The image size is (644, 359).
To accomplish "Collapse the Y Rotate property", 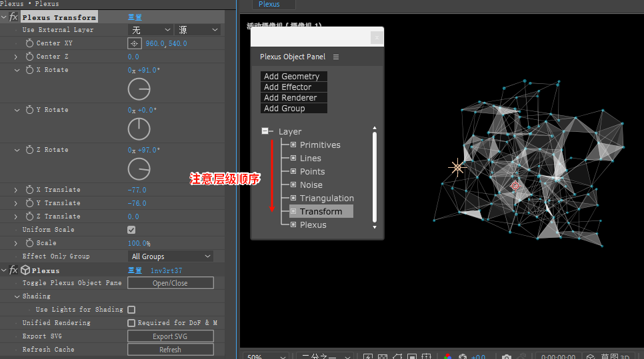I will (x=17, y=110).
